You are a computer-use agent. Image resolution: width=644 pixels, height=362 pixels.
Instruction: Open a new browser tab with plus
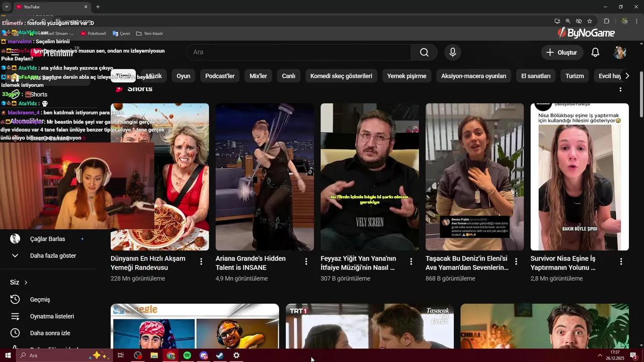(x=98, y=7)
